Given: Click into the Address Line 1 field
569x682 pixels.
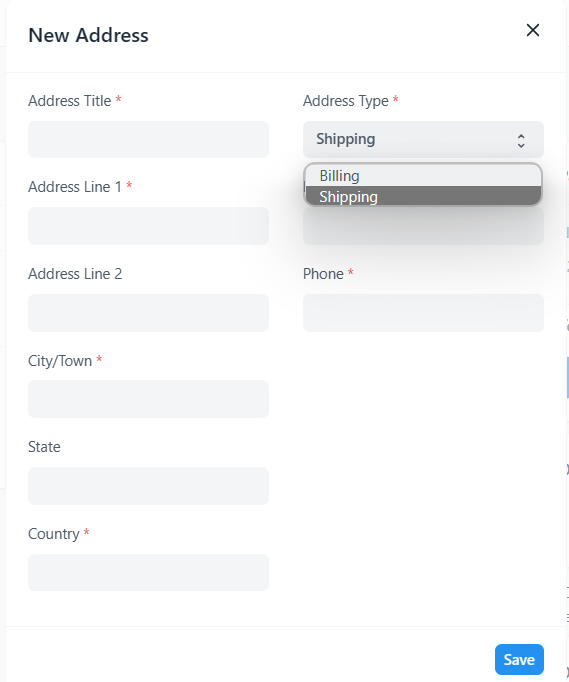Looking at the screenshot, I should 148,226.
